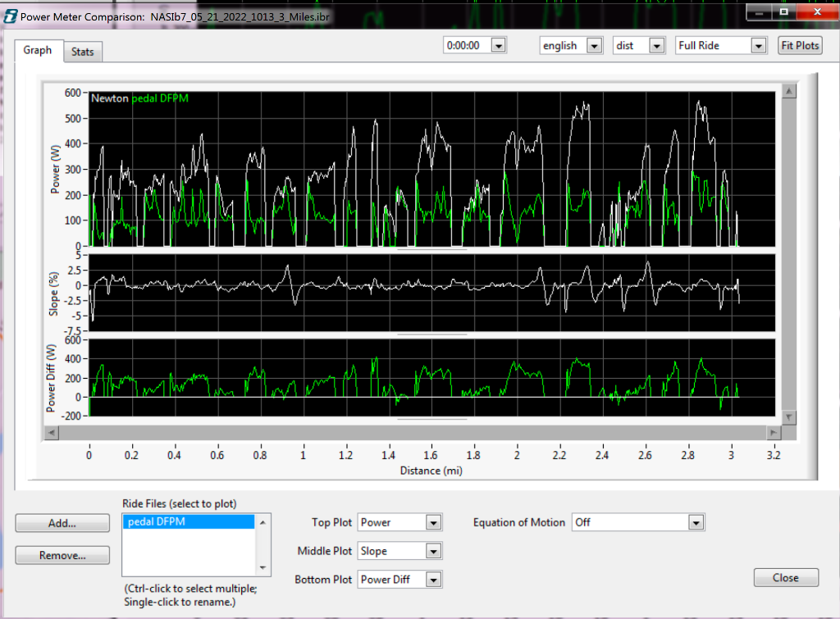Viewport: 840px width, 619px height.
Task: Open the Top Plot dropdown showing Power
Action: click(433, 521)
